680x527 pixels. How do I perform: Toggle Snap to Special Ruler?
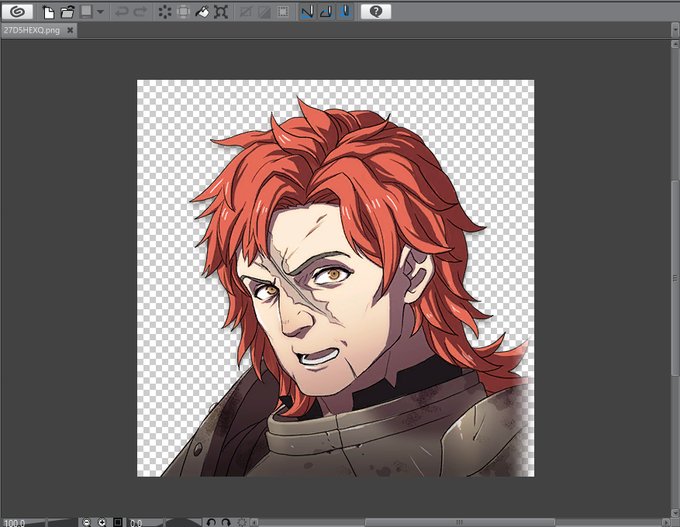[x=326, y=12]
